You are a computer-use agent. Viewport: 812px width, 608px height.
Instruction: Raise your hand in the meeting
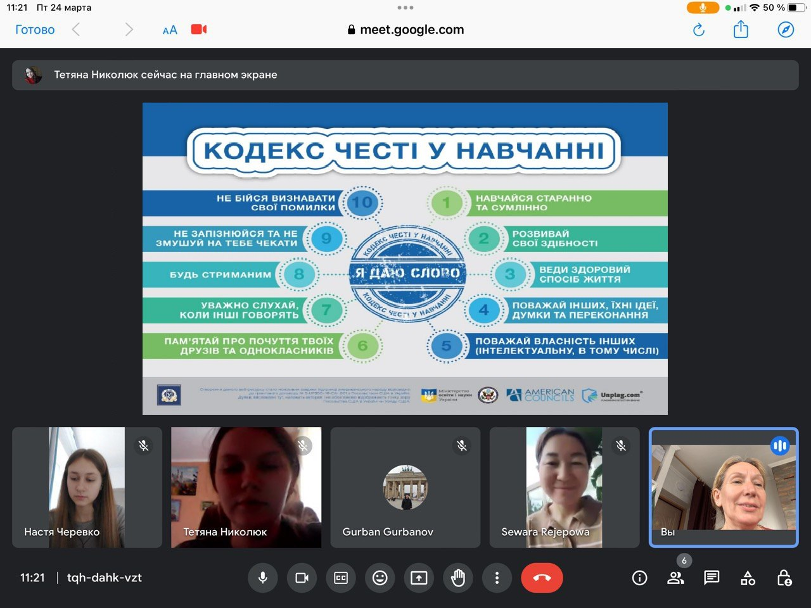[458, 577]
